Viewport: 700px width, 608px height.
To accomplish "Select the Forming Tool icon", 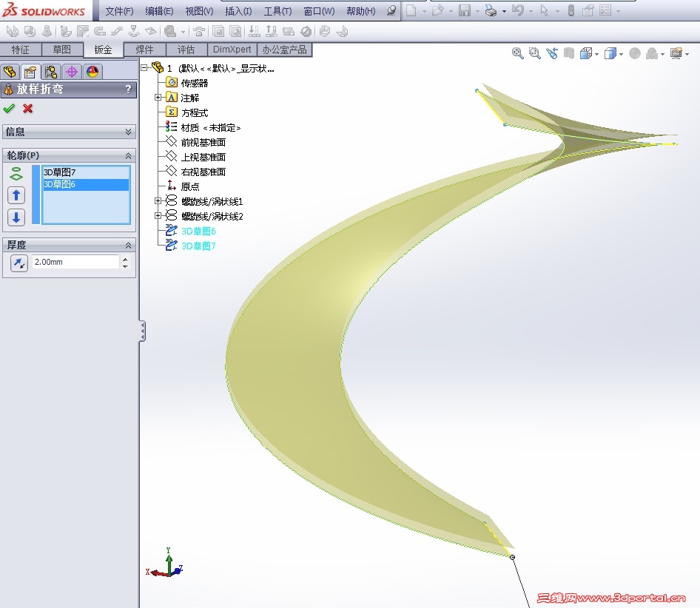I will (x=199, y=31).
